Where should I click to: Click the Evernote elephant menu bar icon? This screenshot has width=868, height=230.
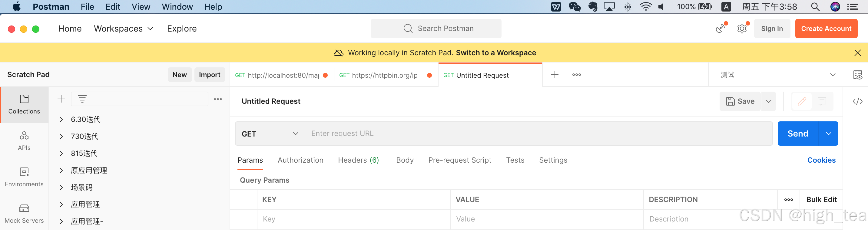[x=593, y=7]
